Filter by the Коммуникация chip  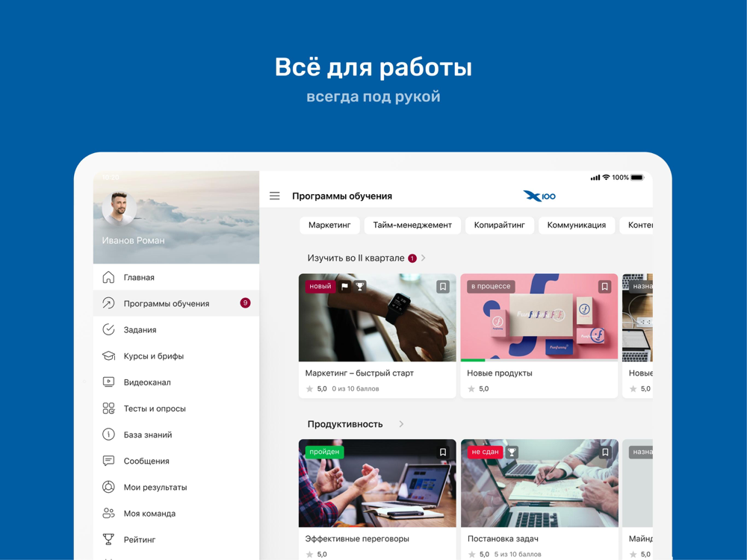click(x=577, y=225)
